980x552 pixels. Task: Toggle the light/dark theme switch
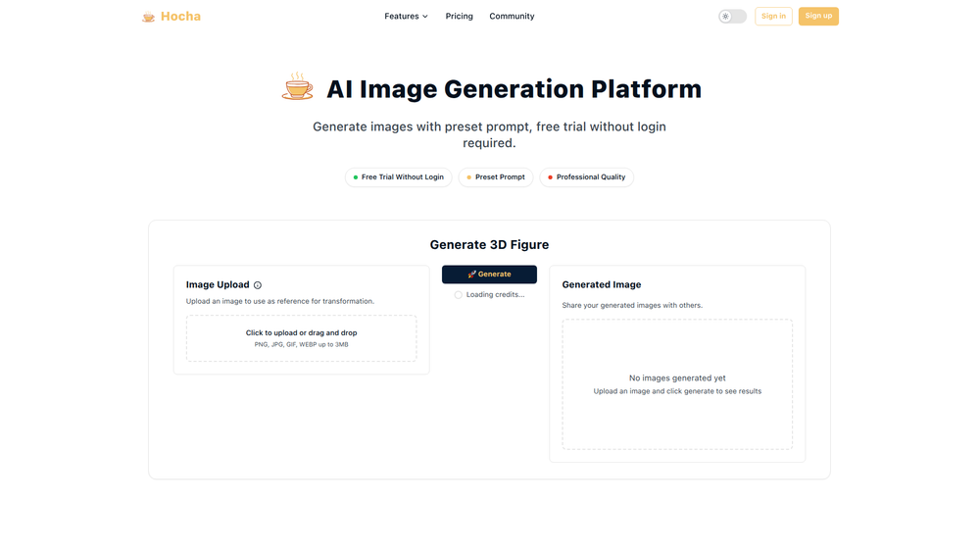pyautogui.click(x=732, y=17)
